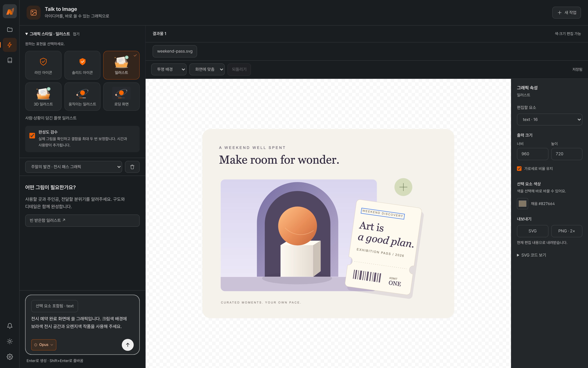Click the prompt text area
The height and width of the screenshot is (368, 588).
click(82, 323)
